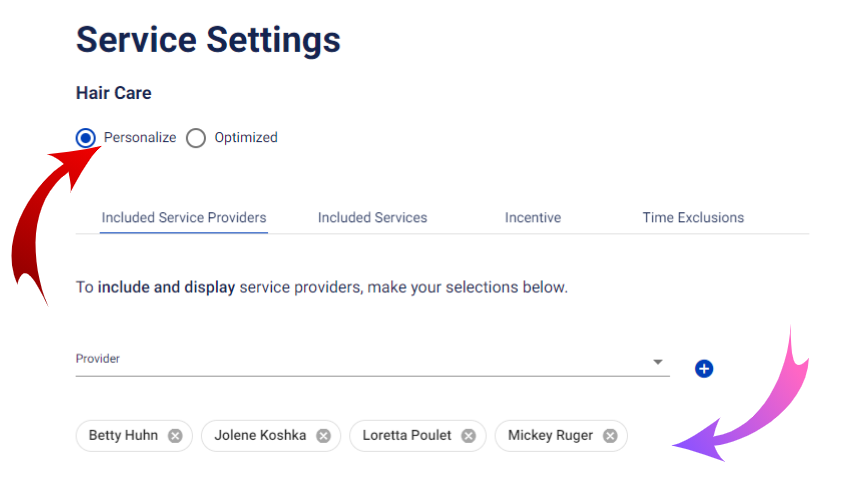Expand the Provider dropdown arrow
The height and width of the screenshot is (504, 854).
pyautogui.click(x=658, y=362)
